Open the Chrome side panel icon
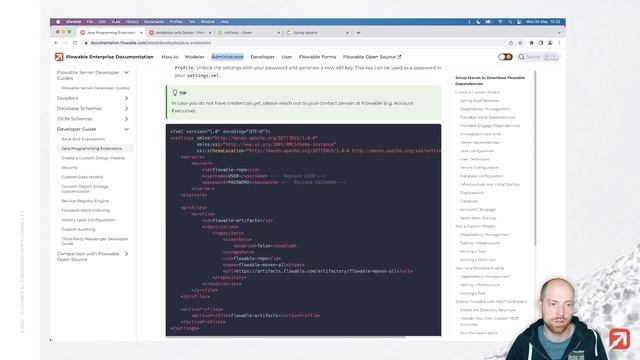The height and width of the screenshot is (360, 640). tap(541, 43)
